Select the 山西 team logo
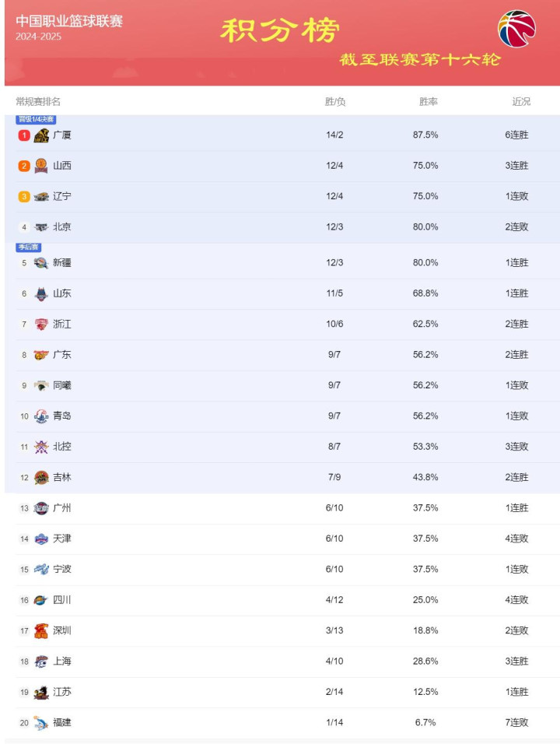The width and height of the screenshot is (560, 744). (41, 166)
